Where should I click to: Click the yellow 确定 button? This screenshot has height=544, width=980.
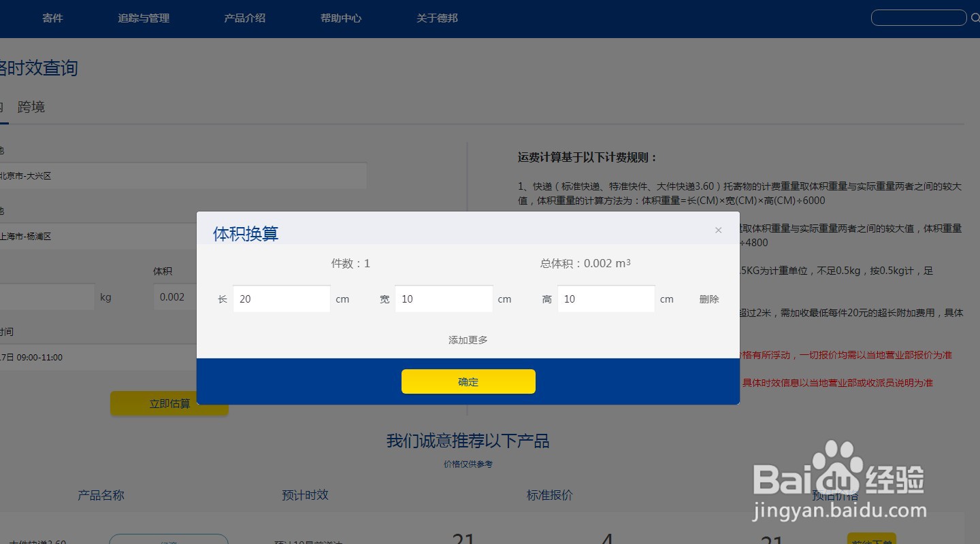click(x=468, y=381)
